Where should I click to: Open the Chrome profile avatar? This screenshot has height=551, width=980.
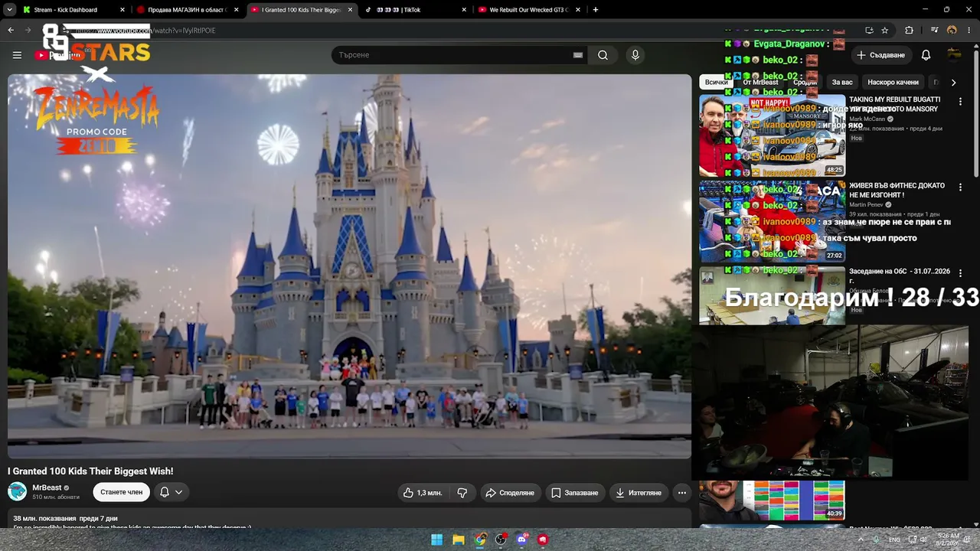pos(952,31)
